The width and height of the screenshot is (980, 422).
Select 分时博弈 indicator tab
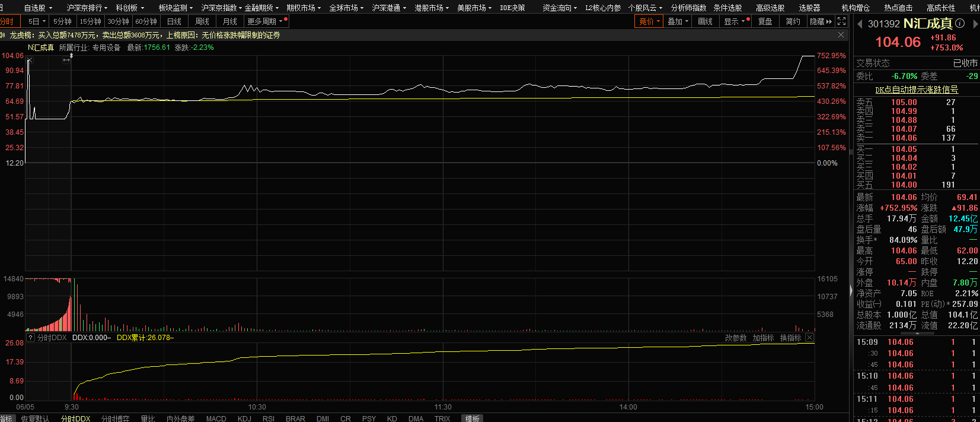pyautogui.click(x=115, y=418)
